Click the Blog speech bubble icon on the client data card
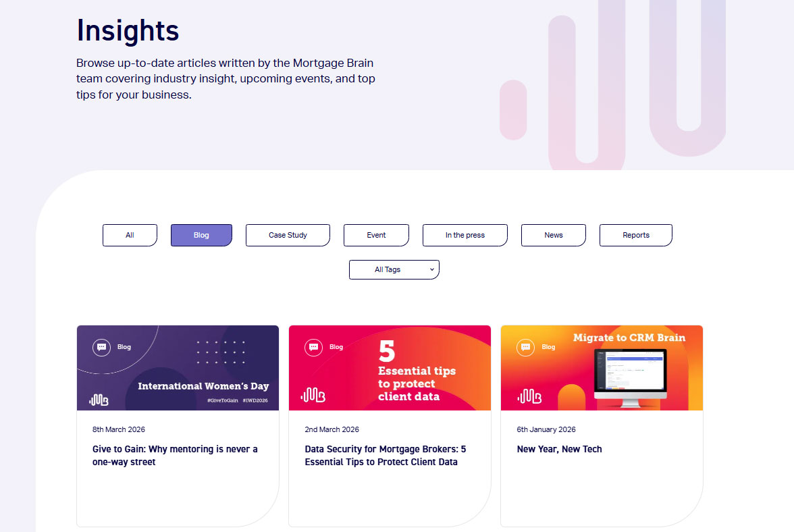794x532 pixels. click(313, 347)
